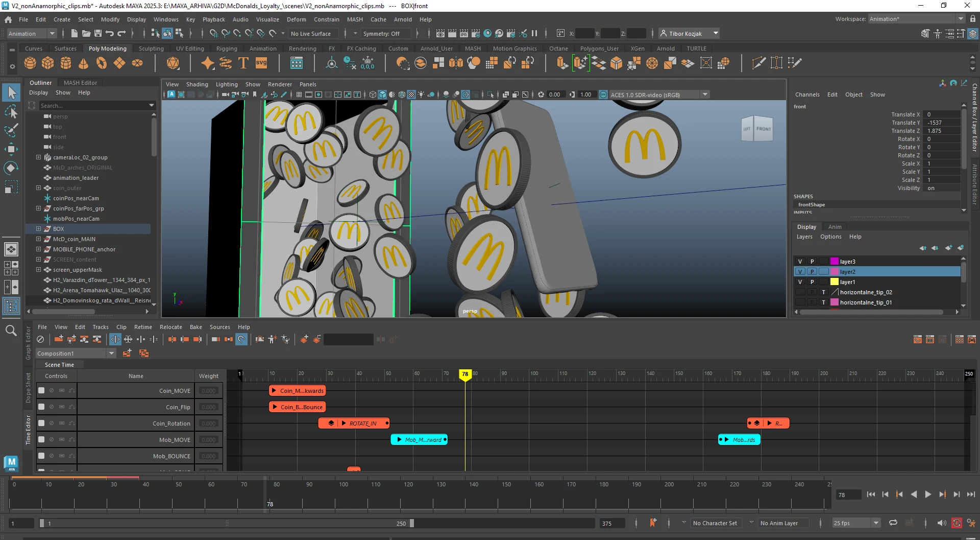Choose the Rotate tool in toolbox
980x540 pixels.
(11, 168)
